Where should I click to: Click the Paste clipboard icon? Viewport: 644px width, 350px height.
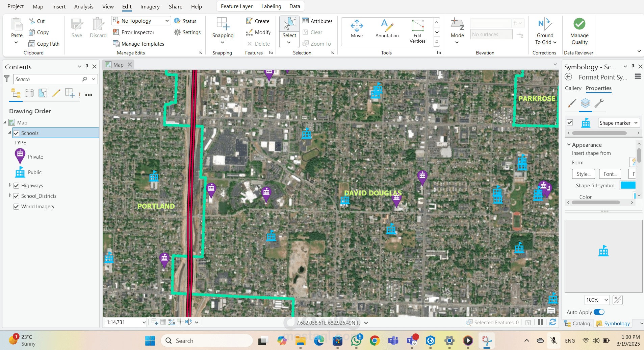click(17, 25)
